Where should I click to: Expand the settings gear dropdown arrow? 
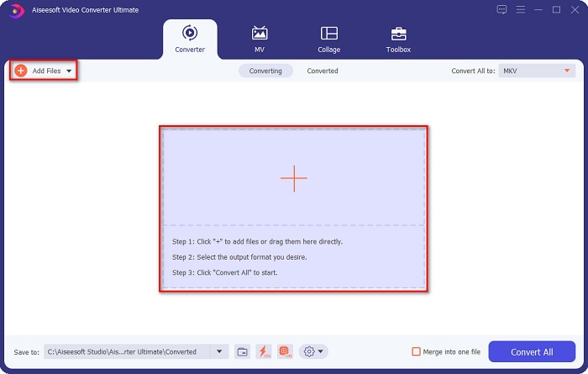tap(321, 352)
